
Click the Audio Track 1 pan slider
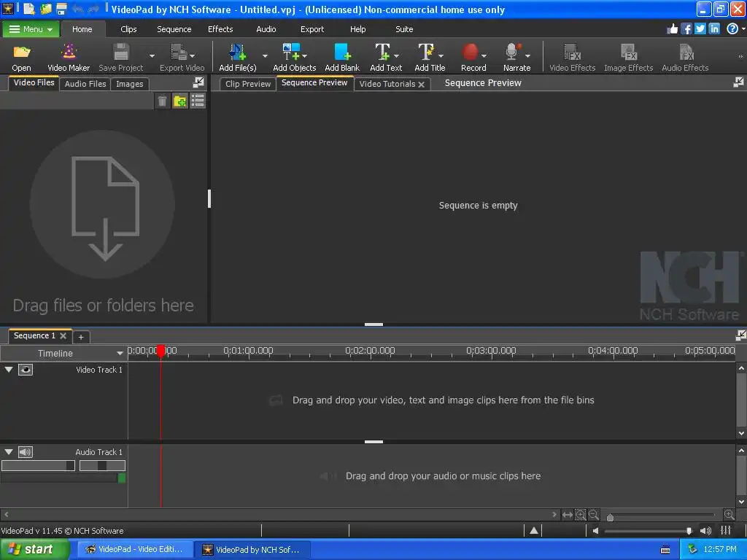(102, 466)
